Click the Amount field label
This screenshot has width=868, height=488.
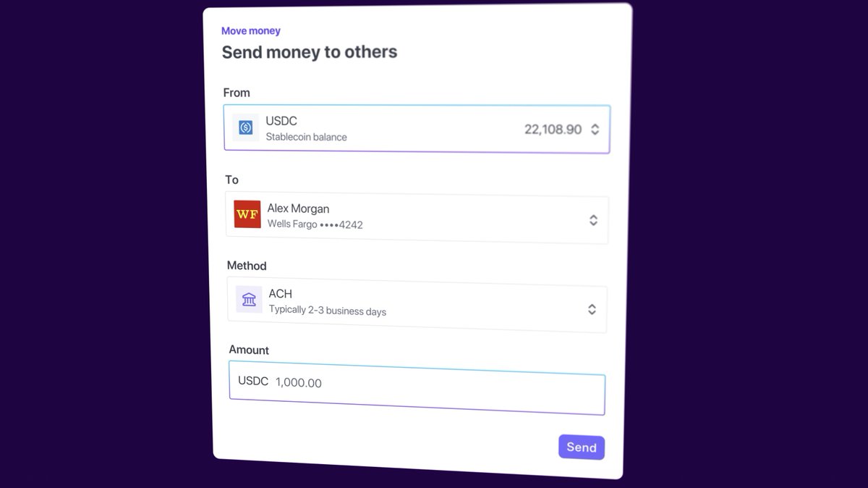pos(249,350)
